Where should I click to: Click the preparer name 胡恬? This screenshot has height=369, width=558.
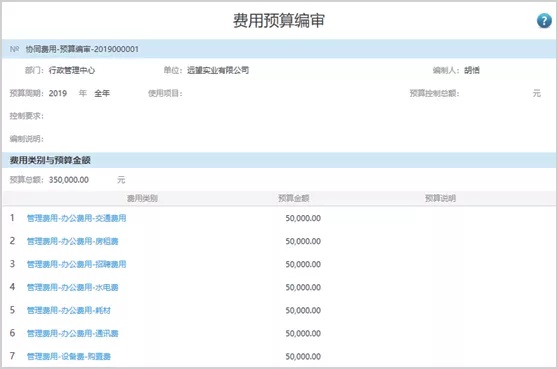point(472,70)
